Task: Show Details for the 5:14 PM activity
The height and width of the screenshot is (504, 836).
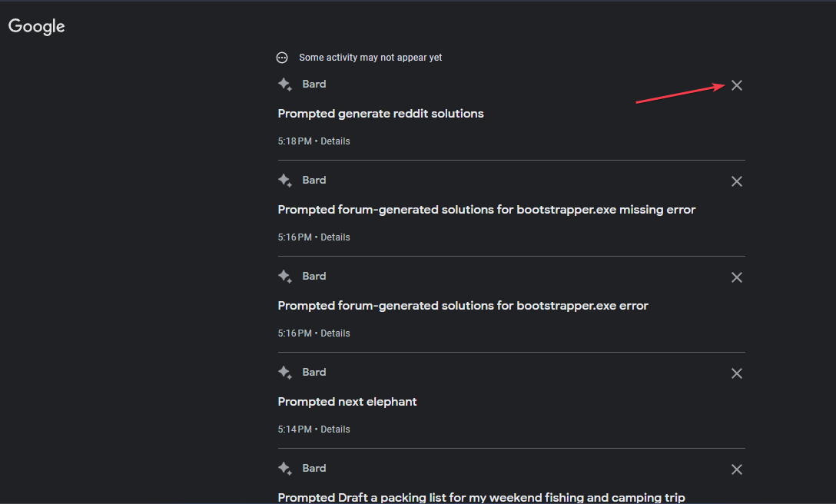Action: point(335,429)
